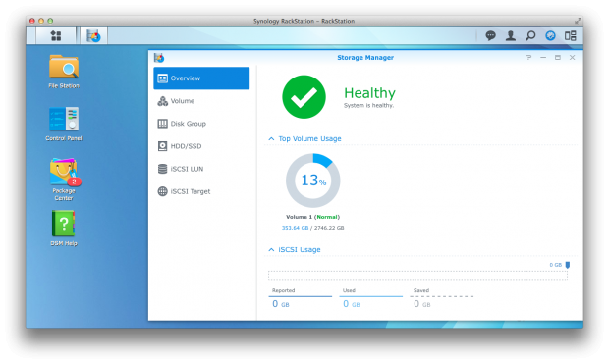
Task: Close the Storage Manager window
Action: pyautogui.click(x=572, y=58)
